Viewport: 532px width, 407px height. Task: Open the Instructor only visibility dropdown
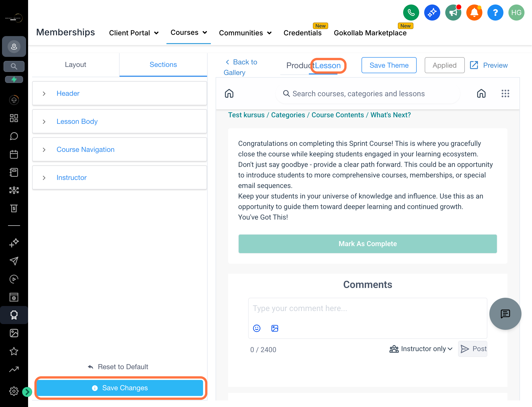pyautogui.click(x=421, y=349)
